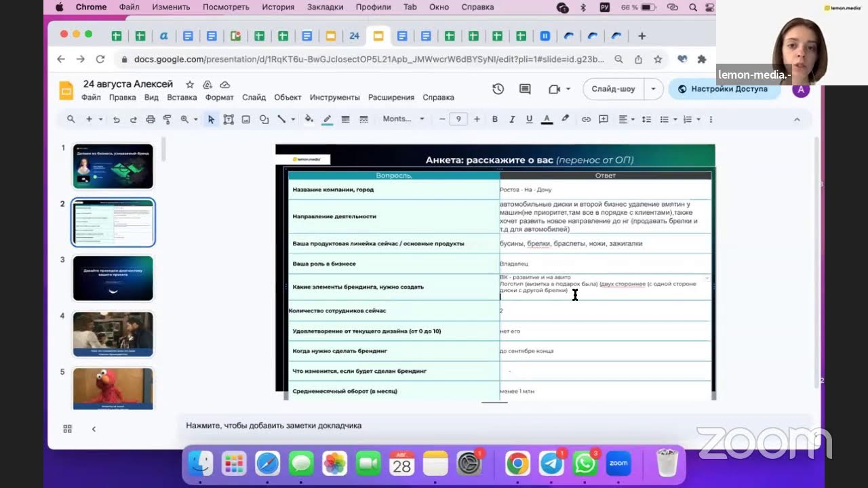Open the toolbar More options menu
868x488 pixels.
[x=711, y=119]
